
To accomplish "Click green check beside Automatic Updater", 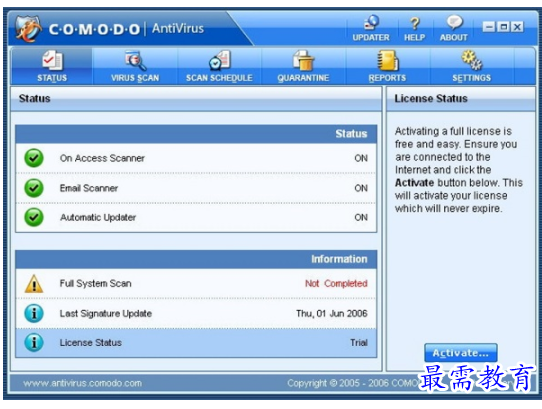I will point(34,217).
